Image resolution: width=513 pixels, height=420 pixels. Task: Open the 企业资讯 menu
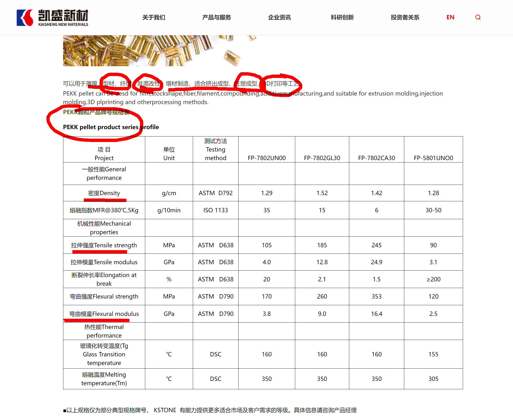click(x=279, y=17)
